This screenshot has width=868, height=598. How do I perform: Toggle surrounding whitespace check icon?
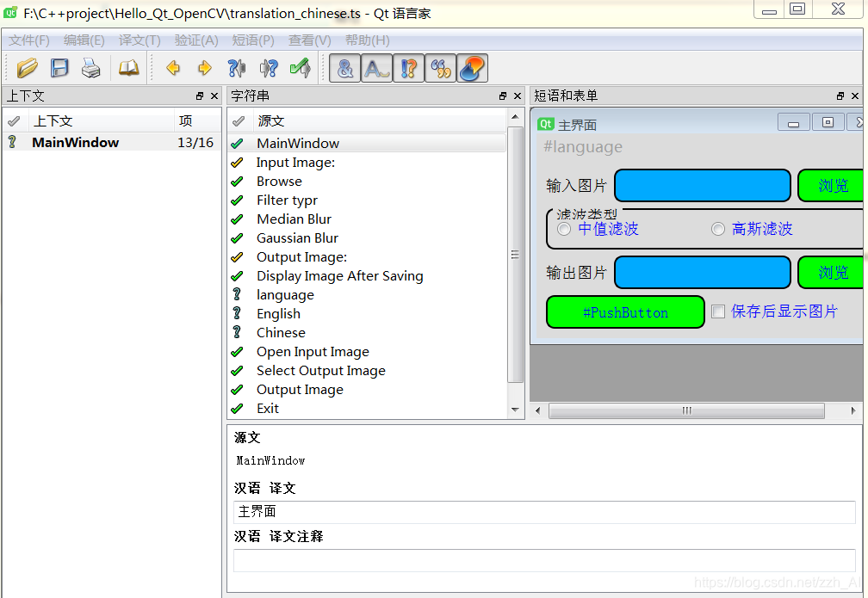point(376,68)
